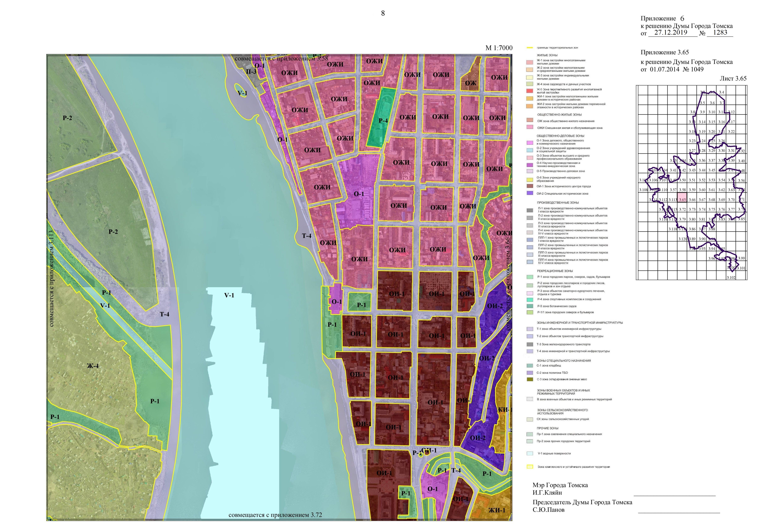Click the Ж-1 legend color swatch
Screen dimensions: 760x532
point(530,62)
